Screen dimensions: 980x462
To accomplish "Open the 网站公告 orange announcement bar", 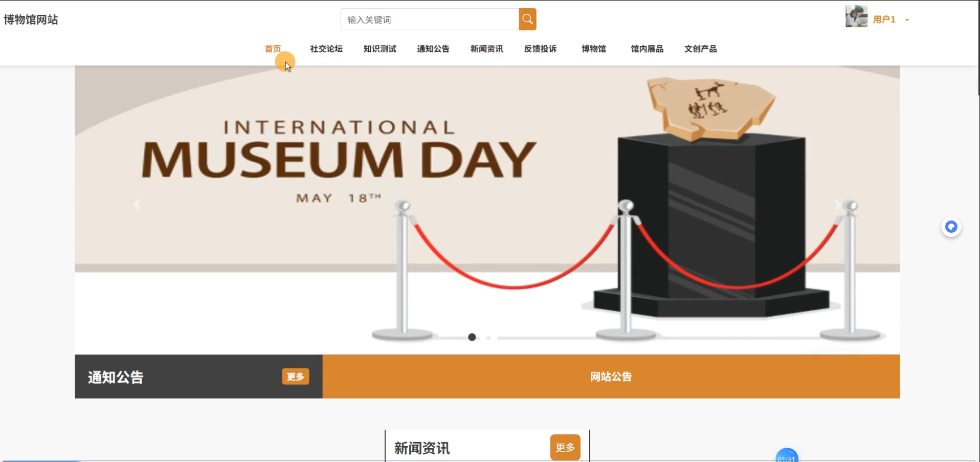I will click(x=611, y=377).
